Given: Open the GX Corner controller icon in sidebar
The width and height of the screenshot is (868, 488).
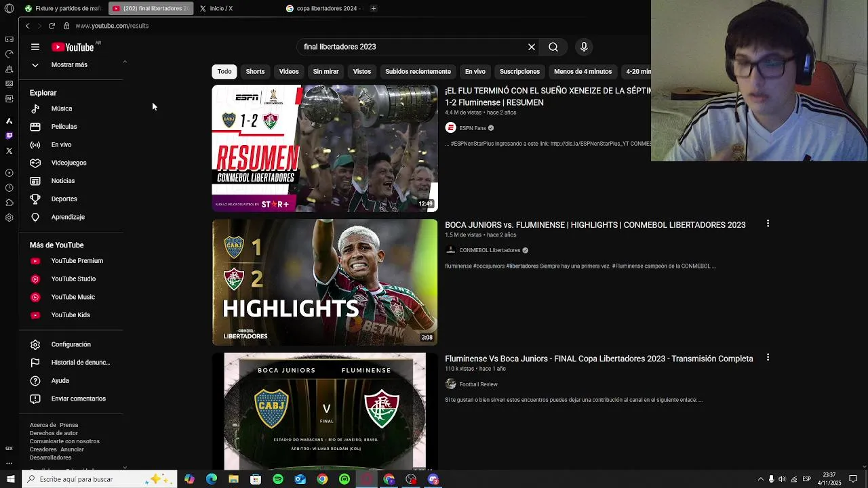Looking at the screenshot, I should point(9,39).
